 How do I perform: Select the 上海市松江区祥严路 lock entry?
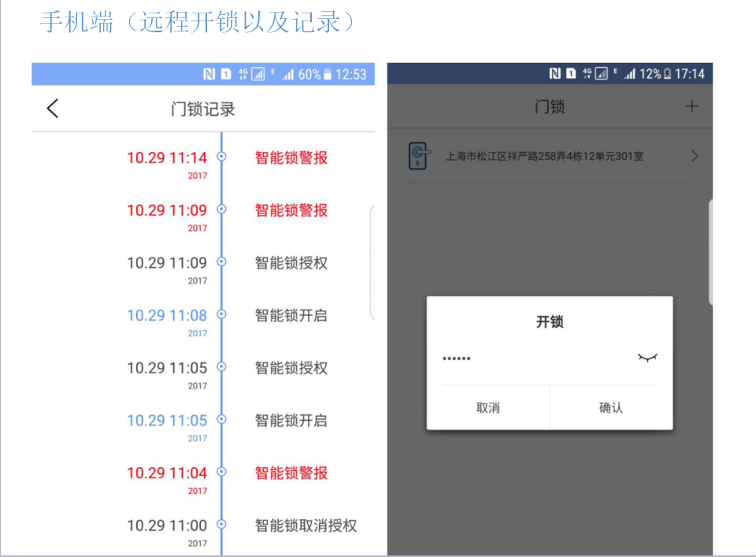(544, 156)
